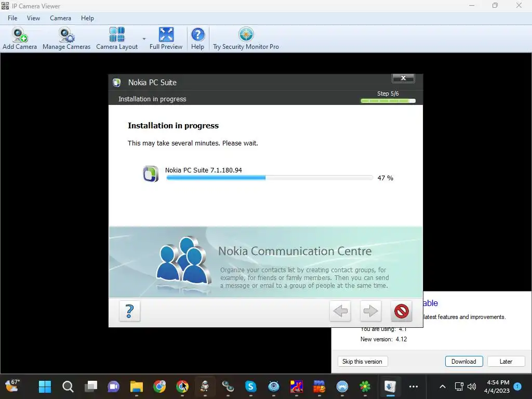The image size is (532, 399).
Task: Click the question mark help button in Nokia installer
Action: pos(129,311)
